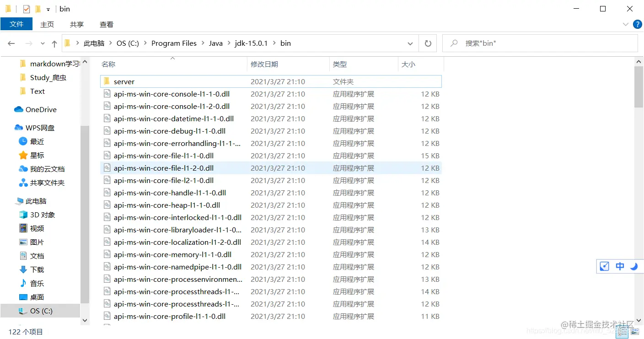644x339 pixels.
Task: Expand the chevron after Program Files in the breadcrumb
Action: (x=203, y=43)
